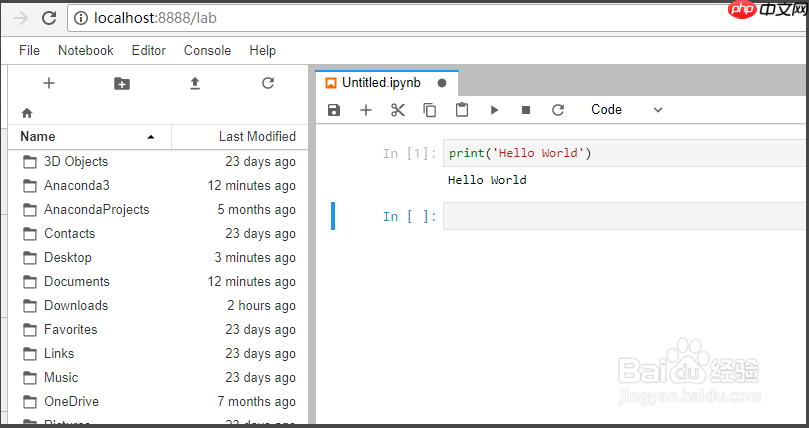Viewport: 809px width, 428px height.
Task: Sort files by Last Modified column
Action: [x=257, y=137]
